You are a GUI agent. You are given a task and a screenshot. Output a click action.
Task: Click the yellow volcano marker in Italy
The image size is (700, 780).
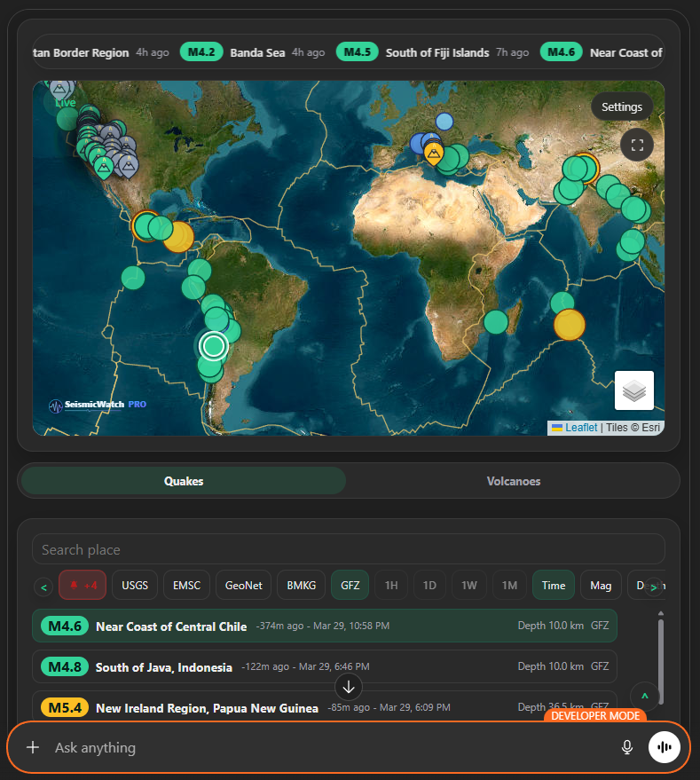click(x=433, y=155)
